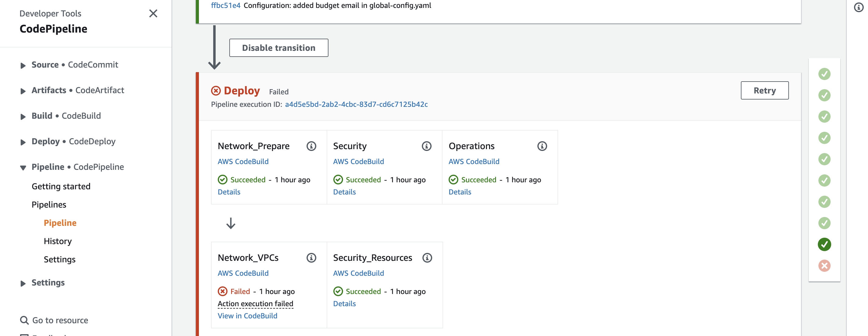Open info tooltip for Security action
Image resolution: width=868 pixels, height=336 pixels.
[426, 146]
